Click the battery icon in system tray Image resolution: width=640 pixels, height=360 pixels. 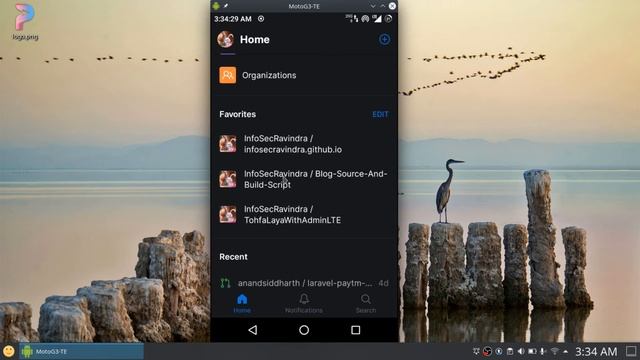(532, 351)
